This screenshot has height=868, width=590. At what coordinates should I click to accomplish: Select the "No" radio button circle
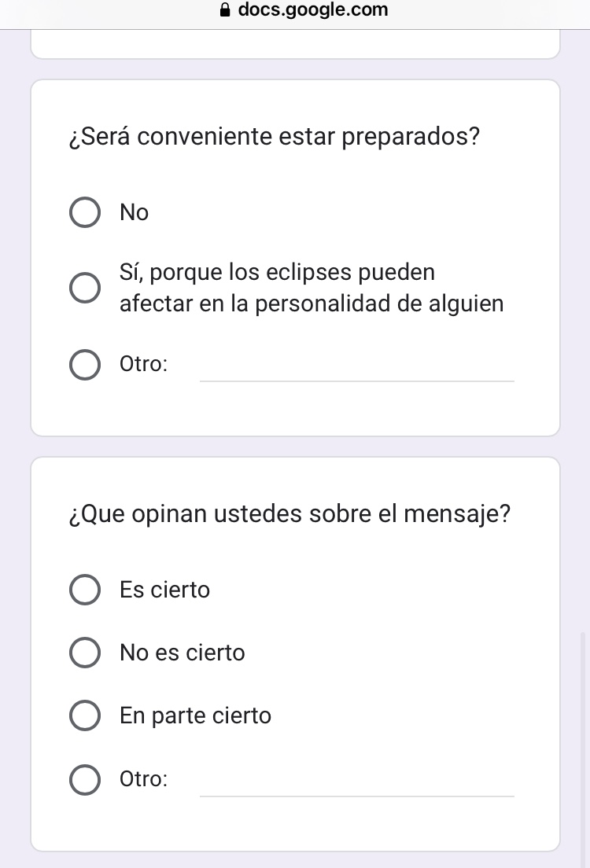coord(85,212)
